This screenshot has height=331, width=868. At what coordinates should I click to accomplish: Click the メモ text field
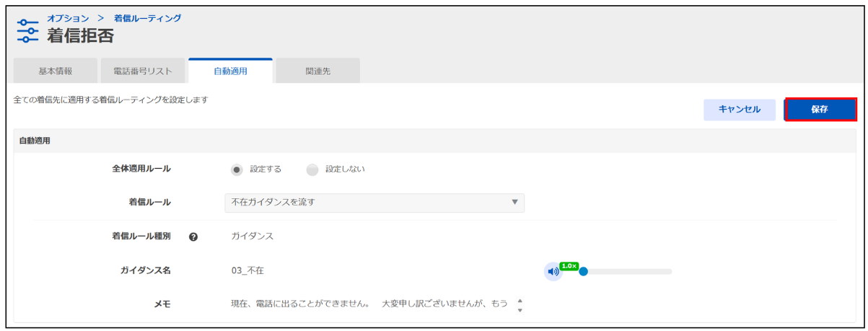click(x=369, y=305)
